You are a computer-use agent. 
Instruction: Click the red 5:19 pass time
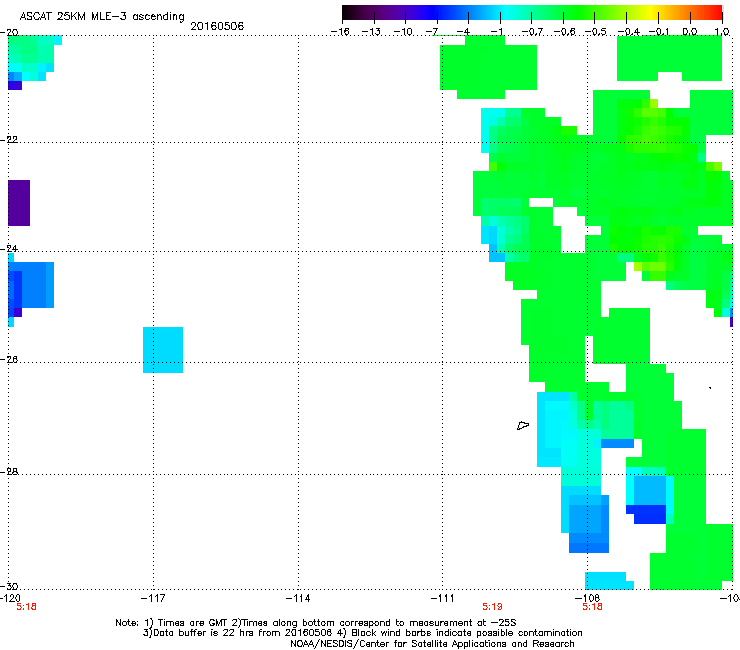point(492,607)
